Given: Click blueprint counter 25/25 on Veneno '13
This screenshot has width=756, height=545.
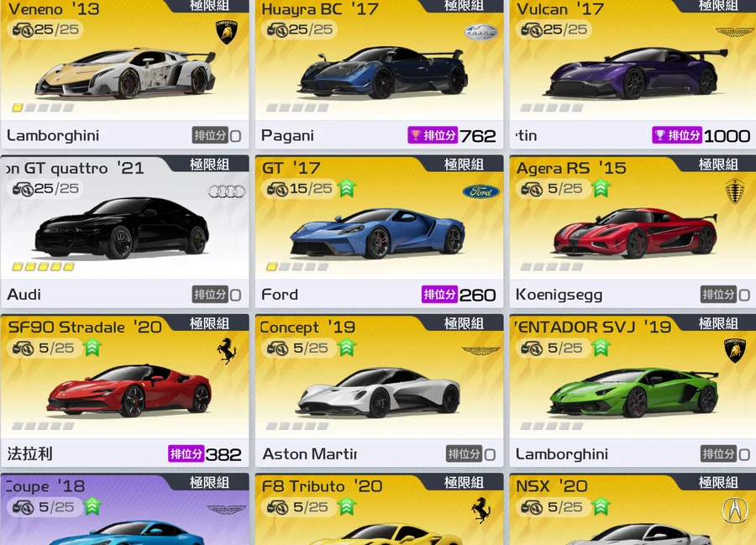Looking at the screenshot, I should point(46,29).
